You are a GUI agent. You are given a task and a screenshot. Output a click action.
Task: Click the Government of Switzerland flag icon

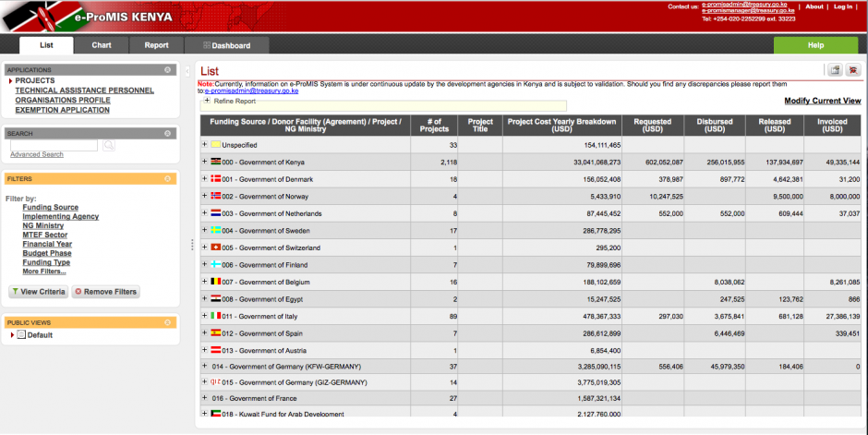point(216,248)
